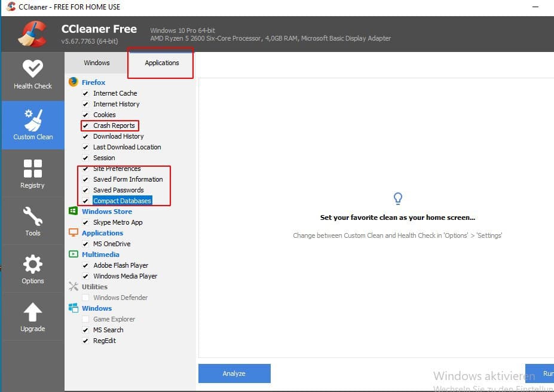554x392 pixels.
Task: Enable the Game Explorer checkbox
Action: [85, 319]
